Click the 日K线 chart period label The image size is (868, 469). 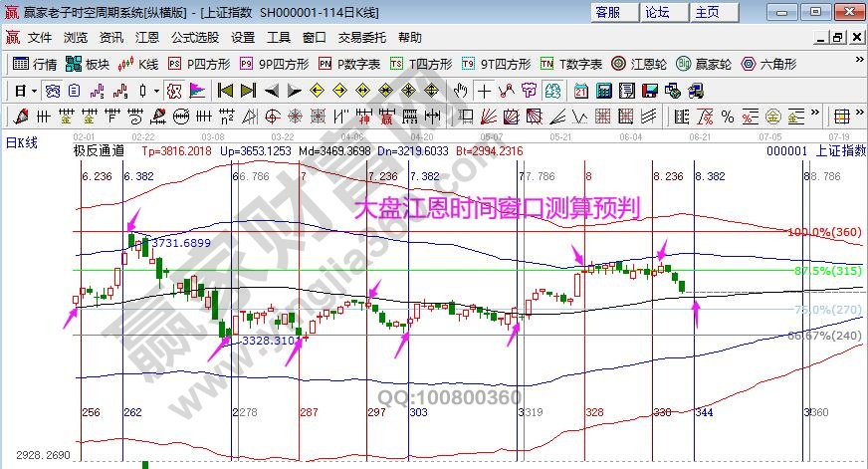pos(21,142)
